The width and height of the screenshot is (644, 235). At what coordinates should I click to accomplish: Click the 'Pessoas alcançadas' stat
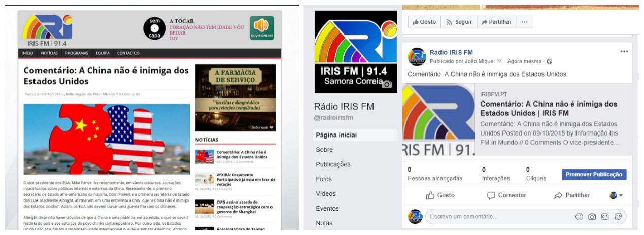tap(435, 178)
